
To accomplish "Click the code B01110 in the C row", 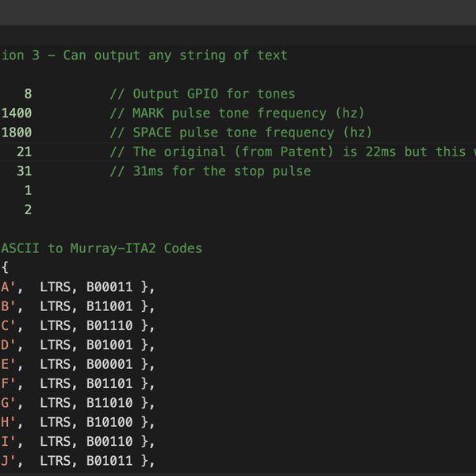I will point(109,326).
